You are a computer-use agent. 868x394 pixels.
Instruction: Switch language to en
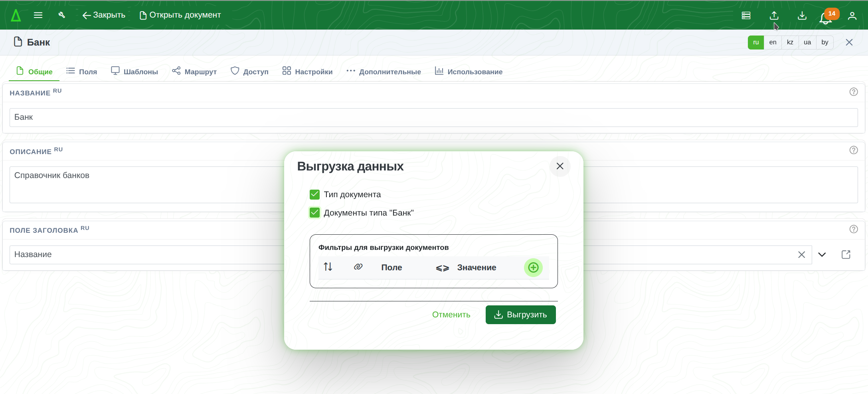click(773, 42)
